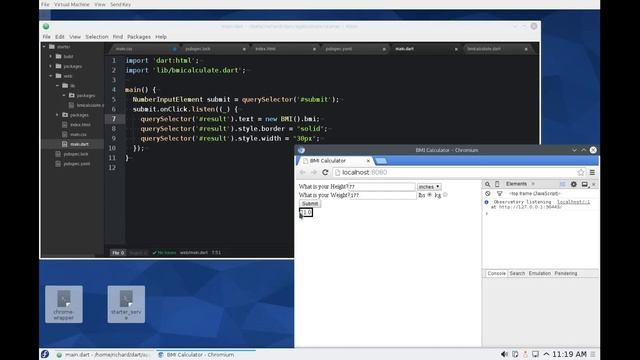The height and width of the screenshot is (360, 640).
Task: Open the inches height unit dropdown
Action: (x=429, y=187)
